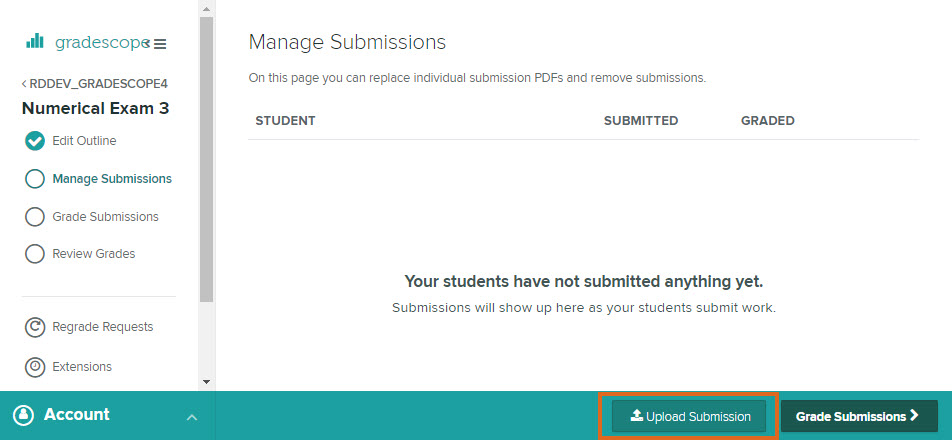The image size is (952, 440).
Task: Click the Account user avatar icon
Action: (23, 415)
